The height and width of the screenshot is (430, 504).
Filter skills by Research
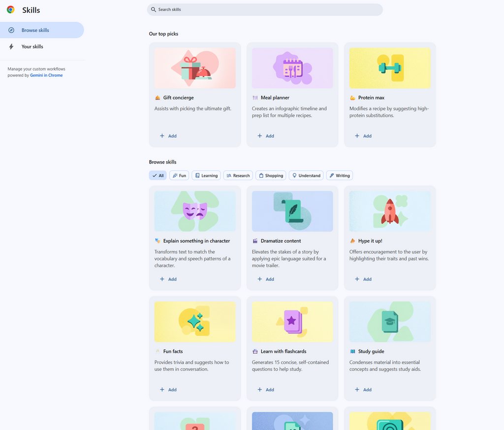click(x=238, y=175)
